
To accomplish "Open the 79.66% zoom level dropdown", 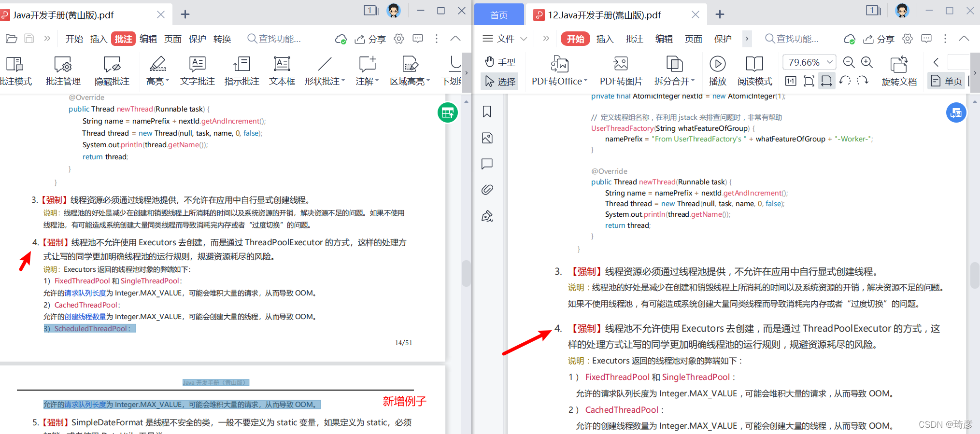I will [809, 62].
